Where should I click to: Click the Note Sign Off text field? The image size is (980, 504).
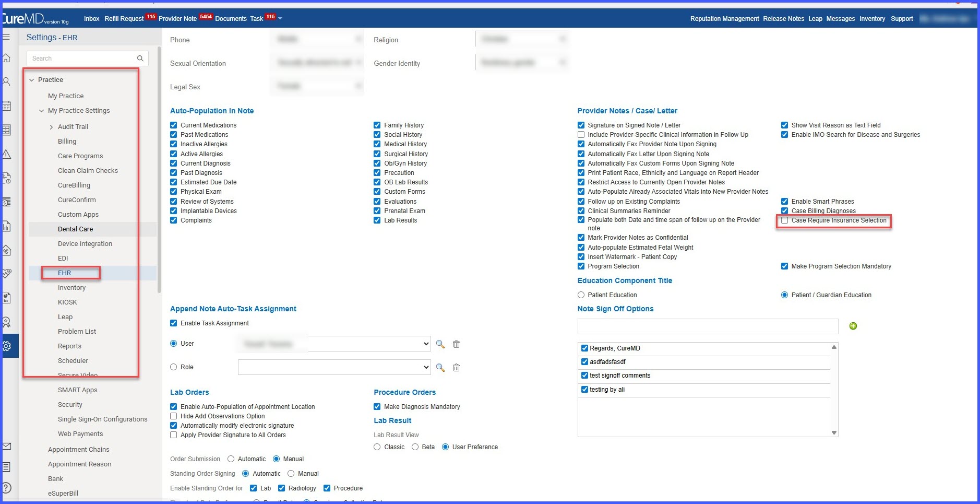click(708, 326)
